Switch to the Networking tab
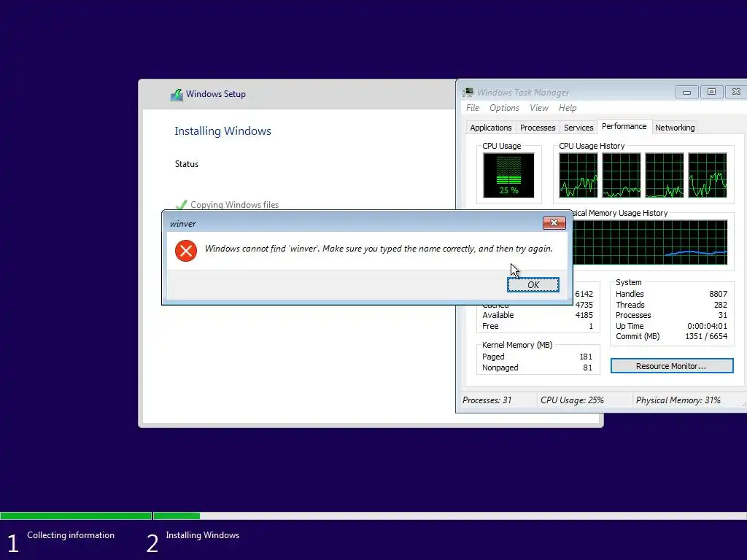The height and width of the screenshot is (560, 747). [675, 128]
